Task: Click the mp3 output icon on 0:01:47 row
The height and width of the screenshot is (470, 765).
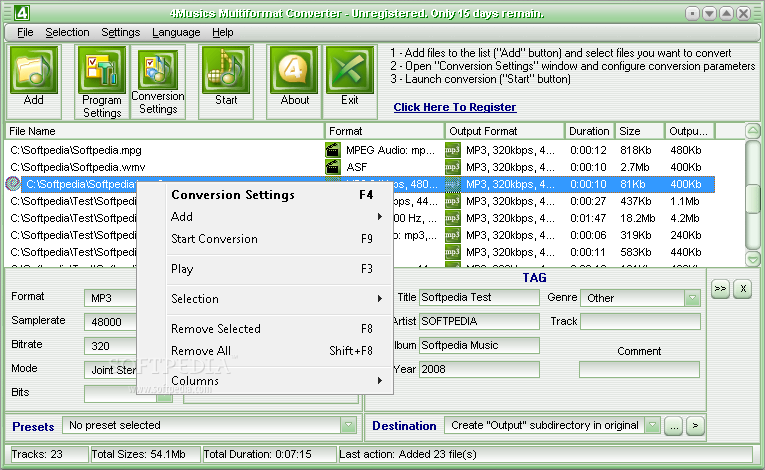Action: tap(453, 218)
